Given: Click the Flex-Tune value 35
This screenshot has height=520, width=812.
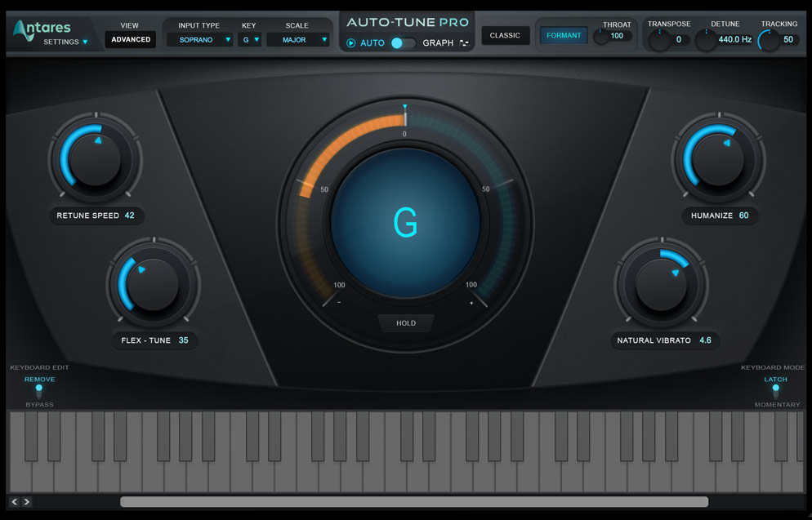Looking at the screenshot, I should pyautogui.click(x=183, y=340).
